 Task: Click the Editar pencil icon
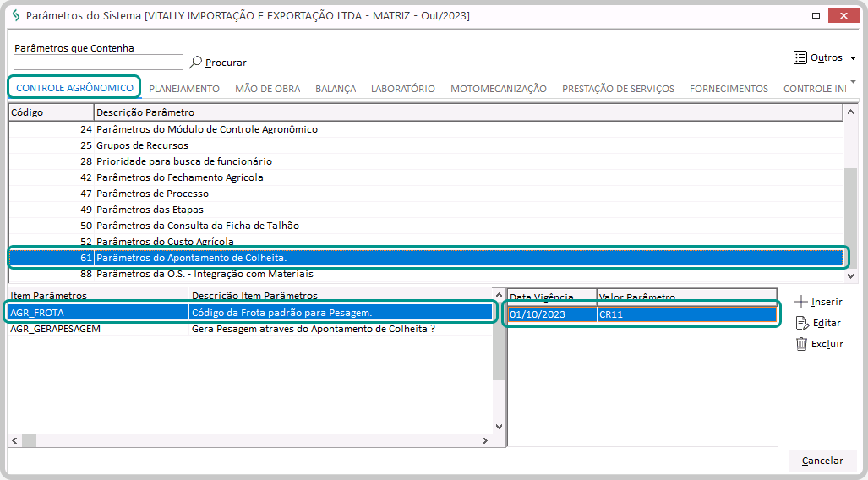tap(802, 323)
